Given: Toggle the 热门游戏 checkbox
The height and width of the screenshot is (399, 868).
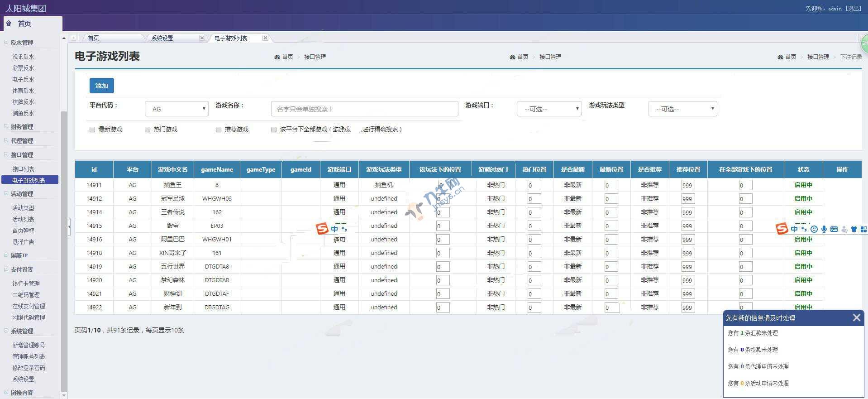Looking at the screenshot, I should tap(148, 130).
